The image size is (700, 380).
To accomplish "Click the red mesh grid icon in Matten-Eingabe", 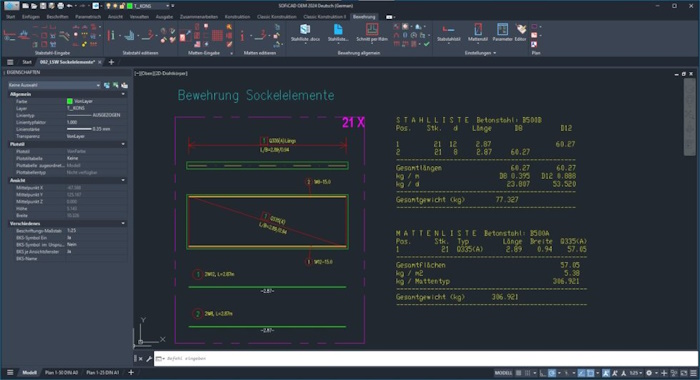I will point(217,35).
